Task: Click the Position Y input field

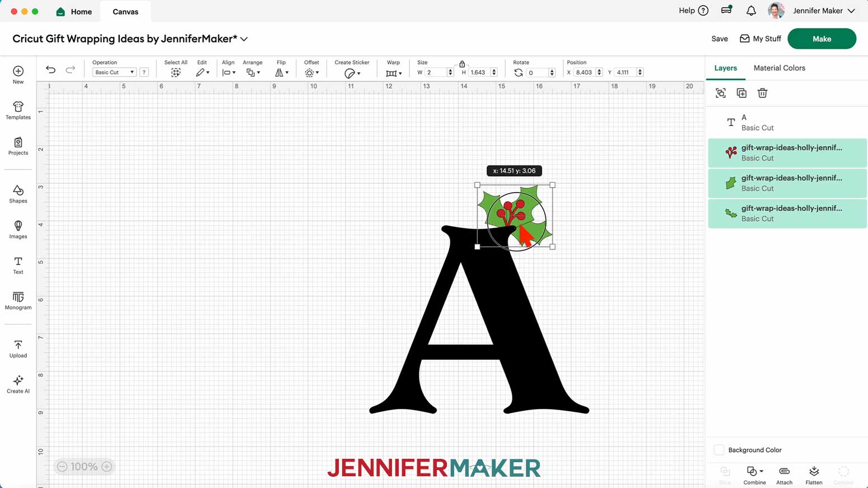Action: pyautogui.click(x=626, y=72)
